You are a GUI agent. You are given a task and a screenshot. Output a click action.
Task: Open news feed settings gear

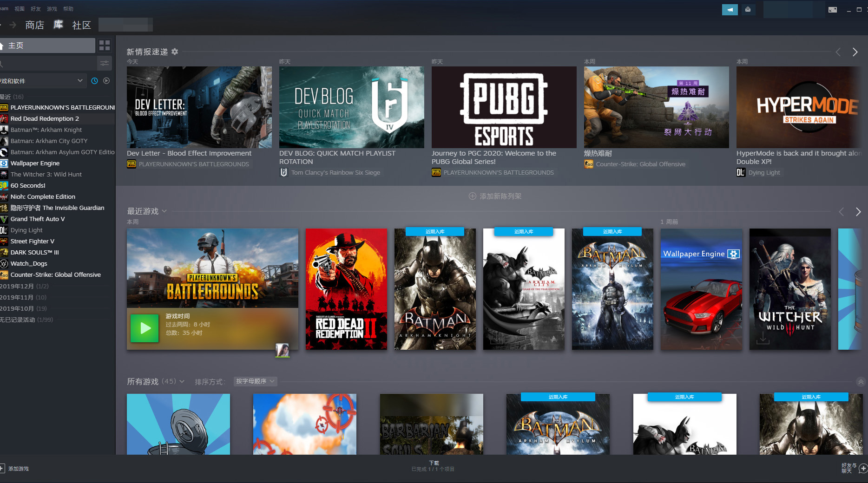(x=175, y=52)
